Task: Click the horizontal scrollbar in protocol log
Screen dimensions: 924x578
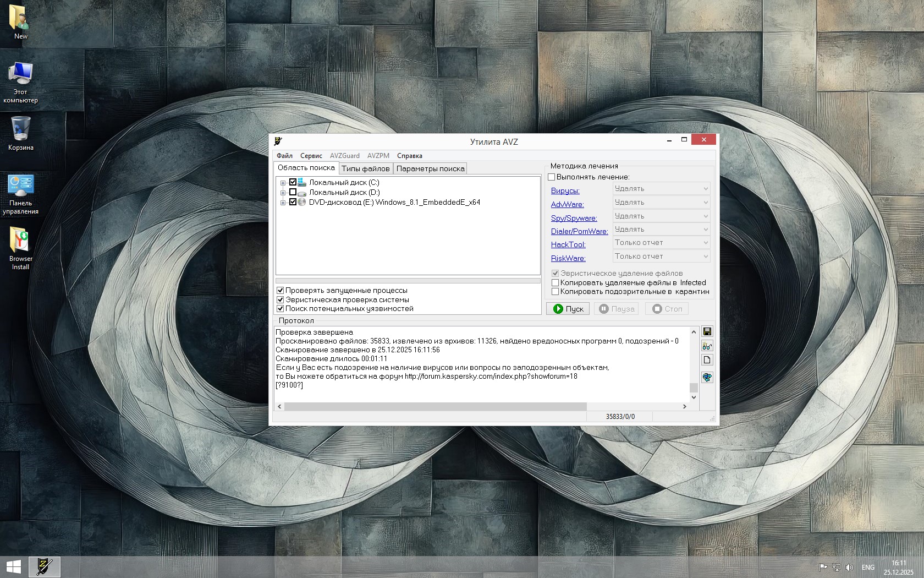Action: click(x=435, y=406)
